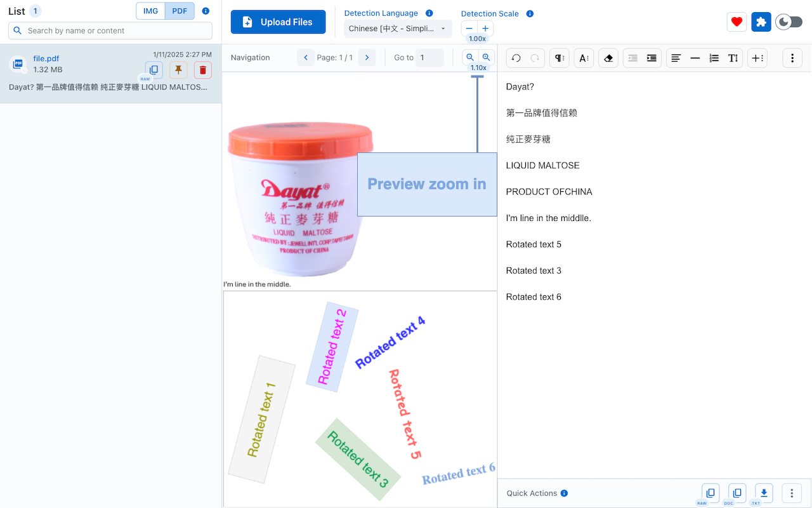Click the numbered list icon
This screenshot has width=812, height=508.
(x=714, y=58)
